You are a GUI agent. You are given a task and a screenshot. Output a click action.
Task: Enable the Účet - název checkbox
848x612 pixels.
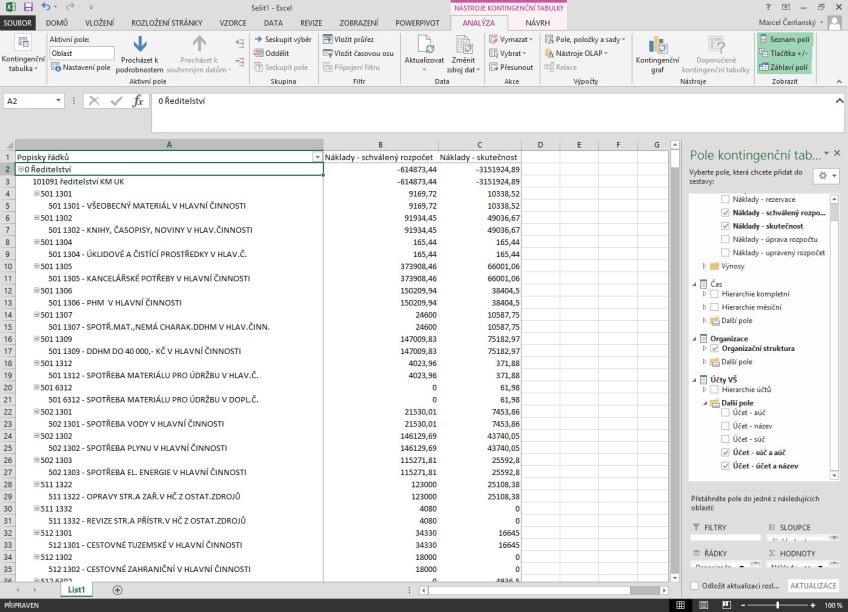[x=725, y=426]
